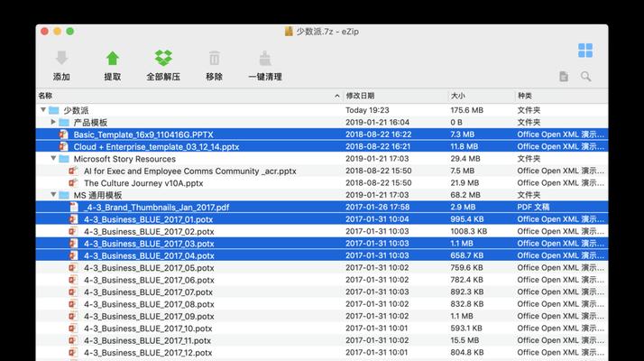This screenshot has height=361, width=644.
Task: Click the 一键清理 (Clean) brush icon
Action: (x=265, y=58)
